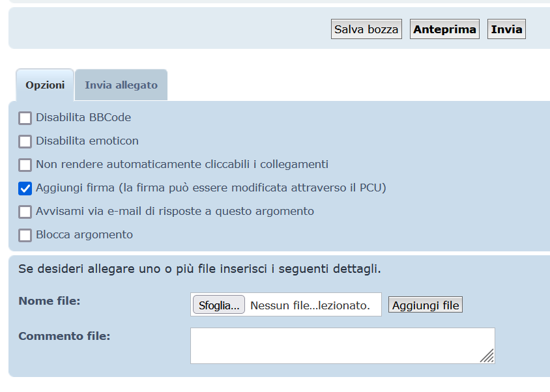The width and height of the screenshot is (550, 392).
Task: Preview the post with Anteprima
Action: tap(444, 29)
